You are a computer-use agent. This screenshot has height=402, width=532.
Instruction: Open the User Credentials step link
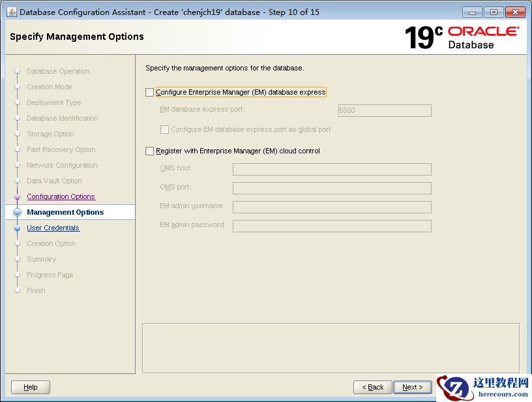[x=53, y=228]
